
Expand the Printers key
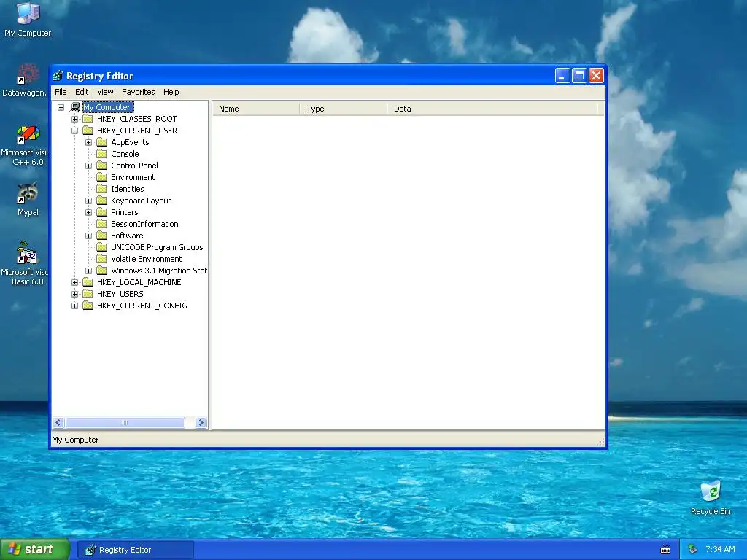click(x=88, y=212)
